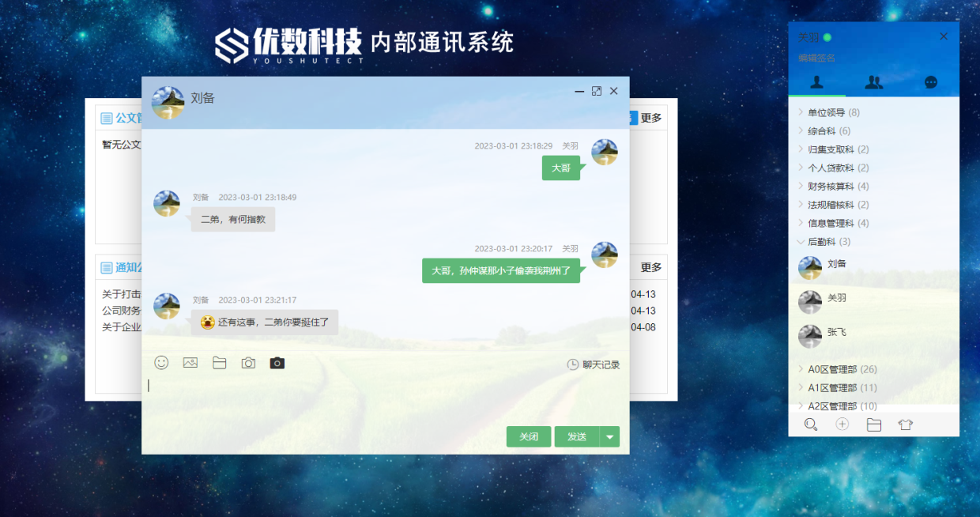Click the green online status dot beside 关羽
This screenshot has width=980, height=517.
[827, 37]
